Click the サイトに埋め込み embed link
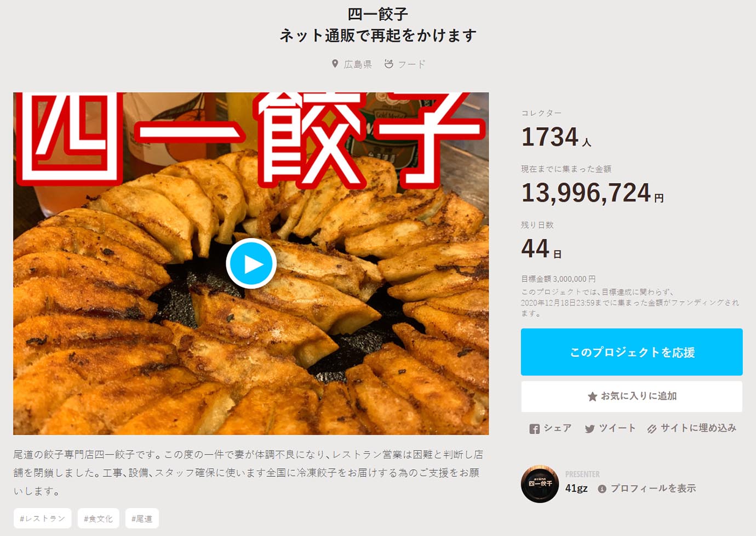This screenshot has width=756, height=536. [698, 428]
